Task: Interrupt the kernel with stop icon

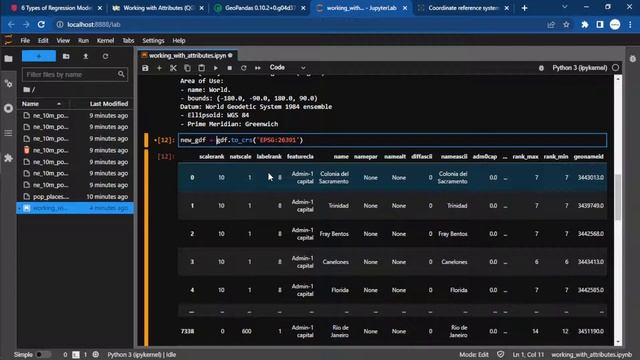Action: 229,68
